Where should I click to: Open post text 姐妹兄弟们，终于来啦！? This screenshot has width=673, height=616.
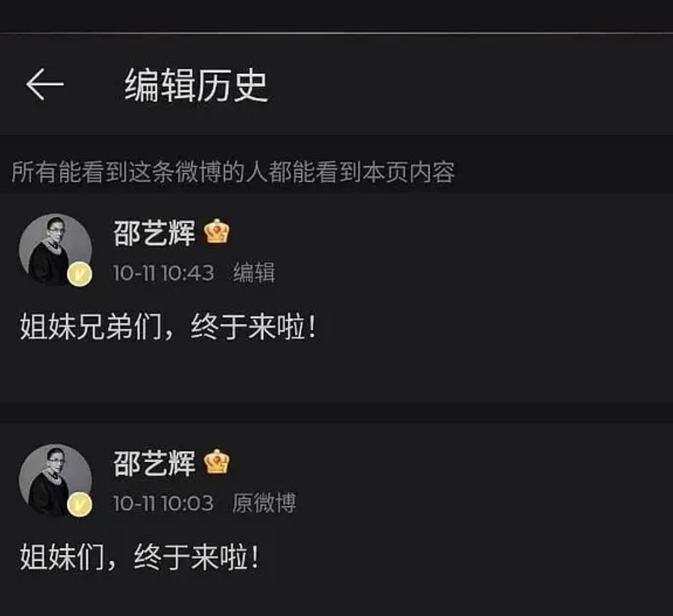pos(168,327)
